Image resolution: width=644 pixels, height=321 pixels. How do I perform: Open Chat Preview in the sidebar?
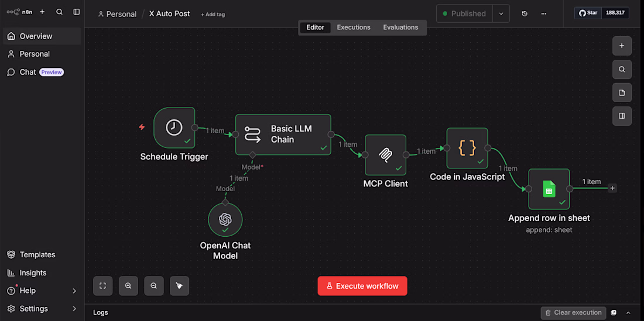pos(42,72)
